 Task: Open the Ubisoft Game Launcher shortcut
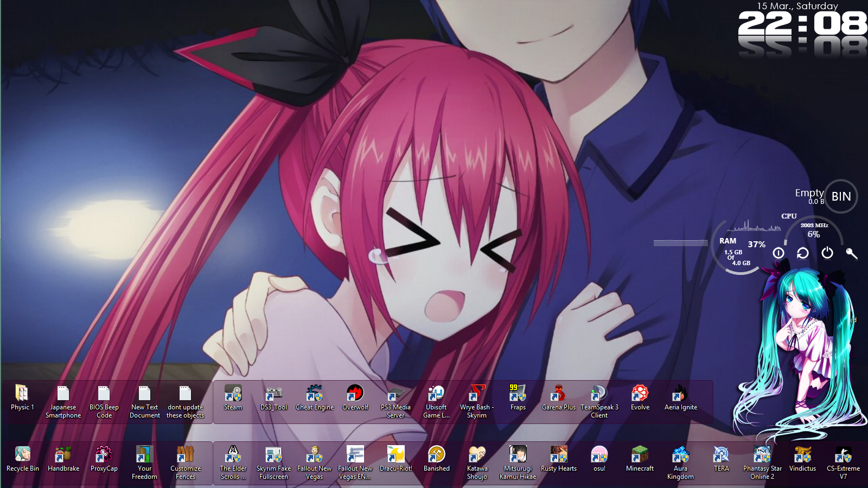point(437,401)
